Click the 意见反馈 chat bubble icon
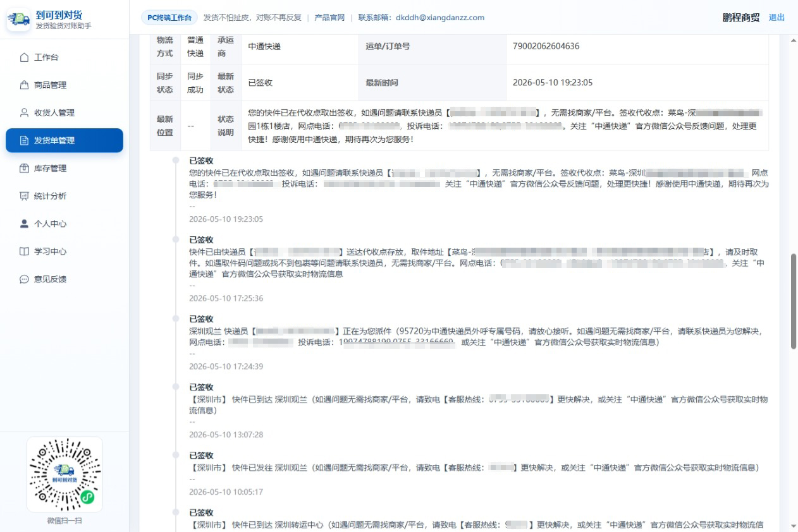The image size is (798, 532). tap(25, 279)
